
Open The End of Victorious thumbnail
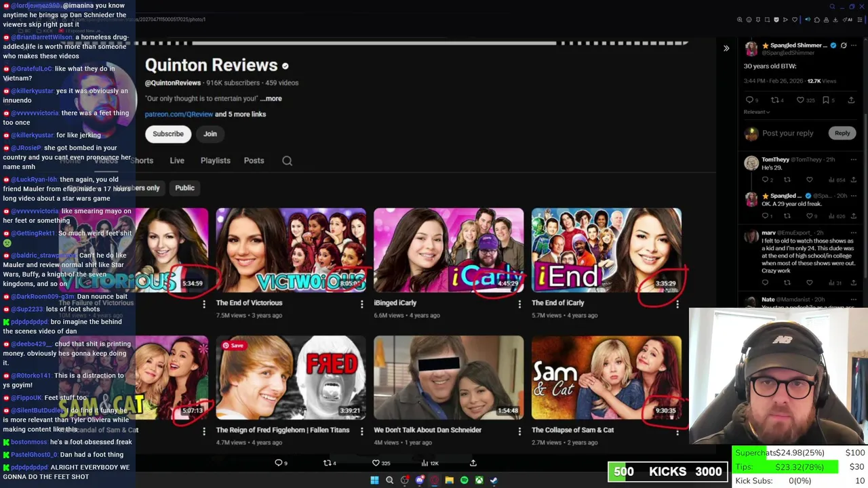pos(291,250)
